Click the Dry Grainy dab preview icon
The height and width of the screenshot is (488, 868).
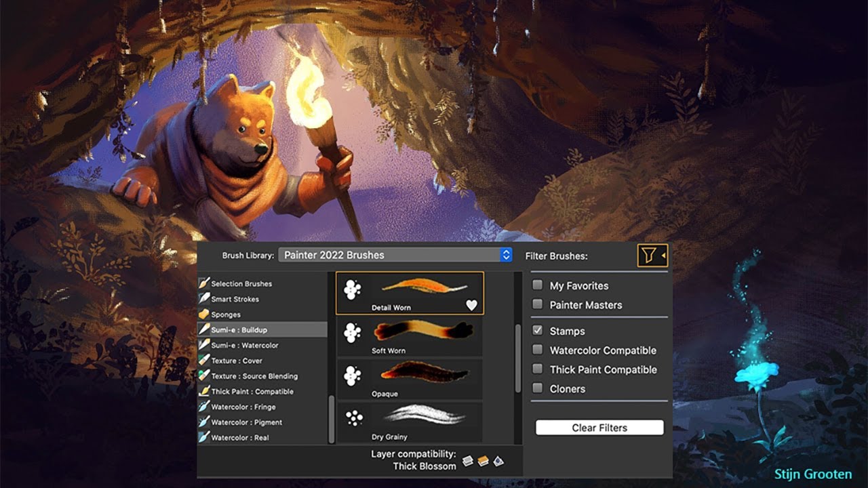353,418
